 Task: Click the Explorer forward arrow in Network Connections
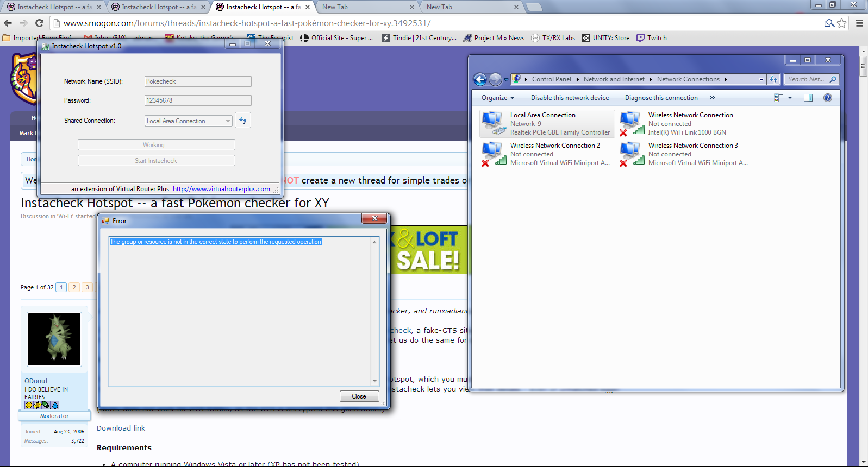[x=495, y=79]
